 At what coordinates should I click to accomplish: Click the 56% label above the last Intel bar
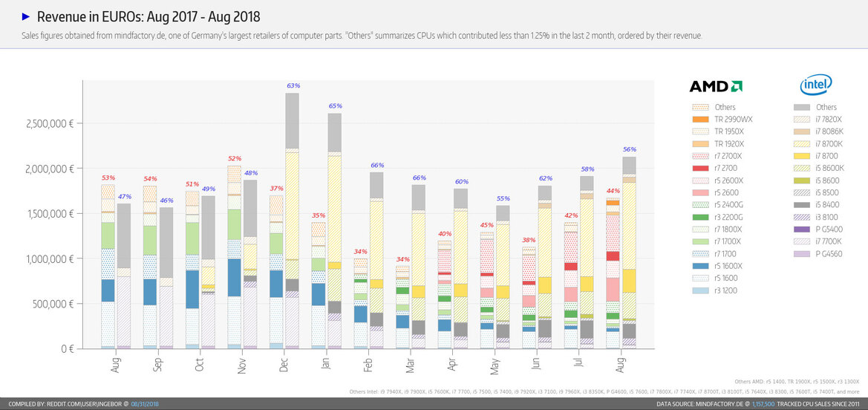coord(630,149)
